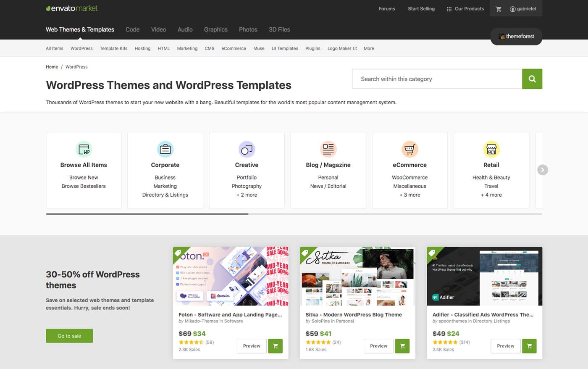
Task: Add Adifier theme to cart
Action: pyautogui.click(x=529, y=346)
